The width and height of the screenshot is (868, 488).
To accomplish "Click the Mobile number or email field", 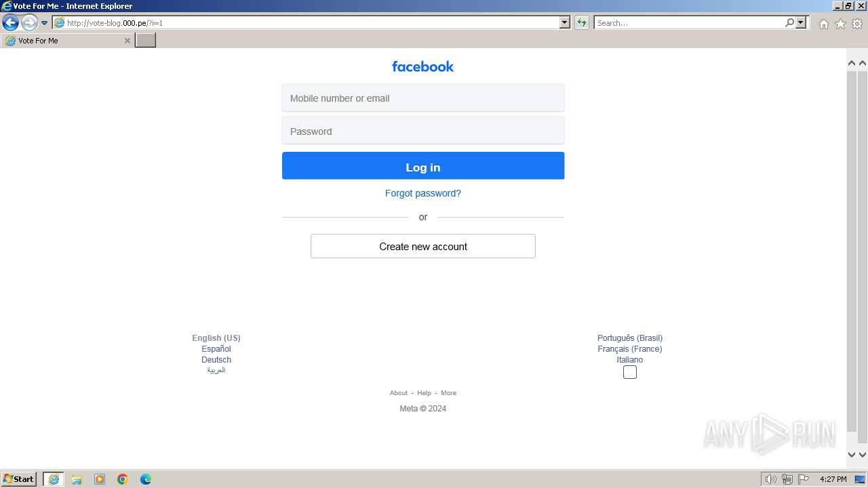I will (x=423, y=98).
